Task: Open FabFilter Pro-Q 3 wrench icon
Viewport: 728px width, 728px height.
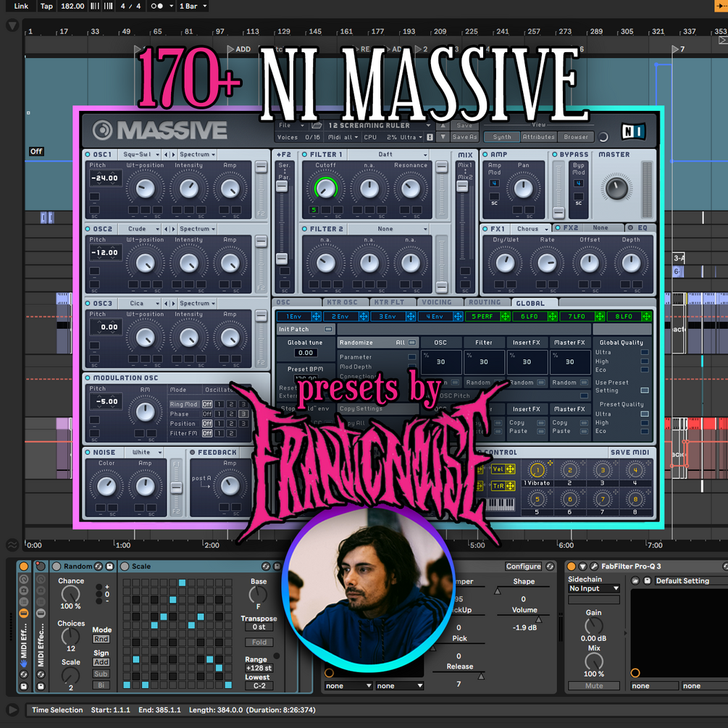Action: coord(594,566)
